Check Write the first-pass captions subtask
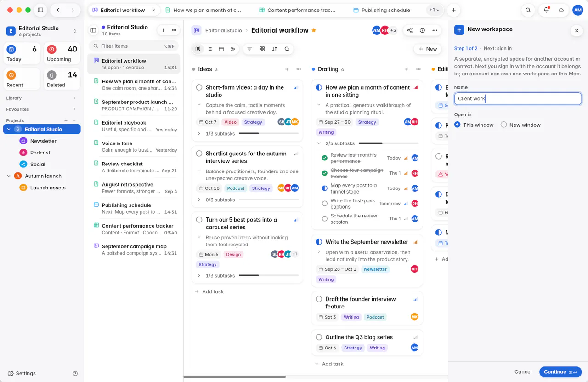 (x=325, y=204)
